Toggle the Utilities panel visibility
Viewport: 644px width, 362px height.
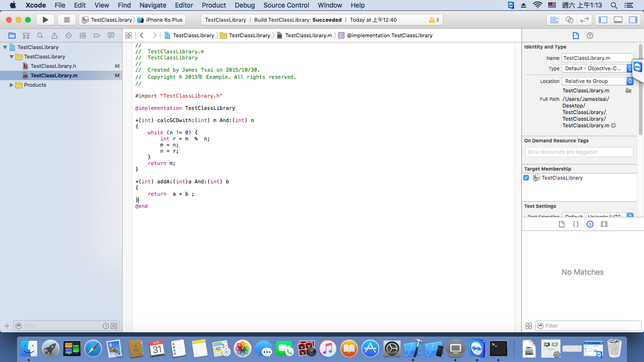[x=633, y=20]
